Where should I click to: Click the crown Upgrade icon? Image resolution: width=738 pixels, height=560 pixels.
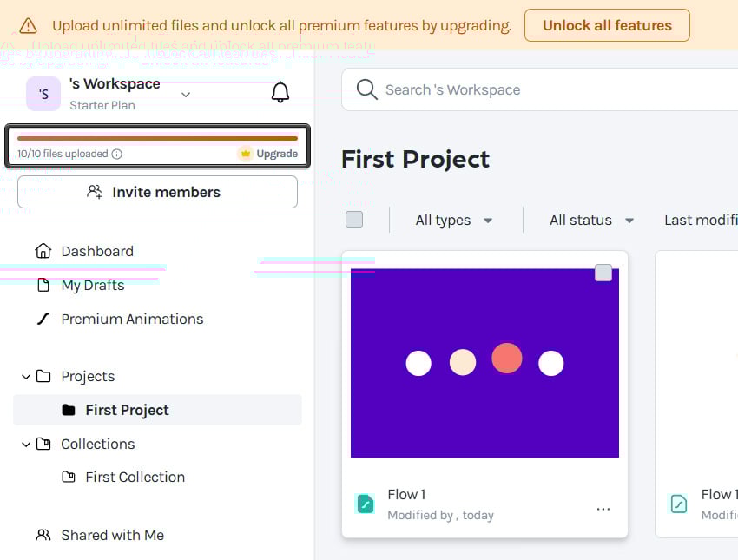click(245, 154)
